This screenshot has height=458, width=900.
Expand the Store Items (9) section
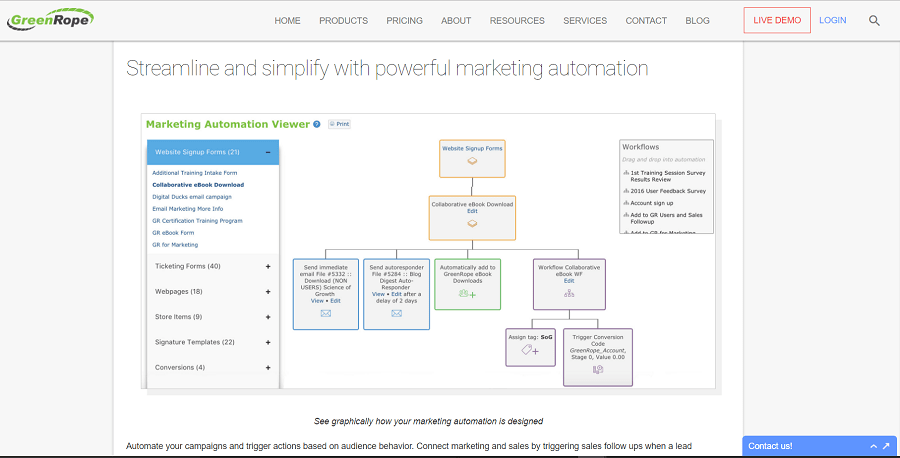(268, 317)
